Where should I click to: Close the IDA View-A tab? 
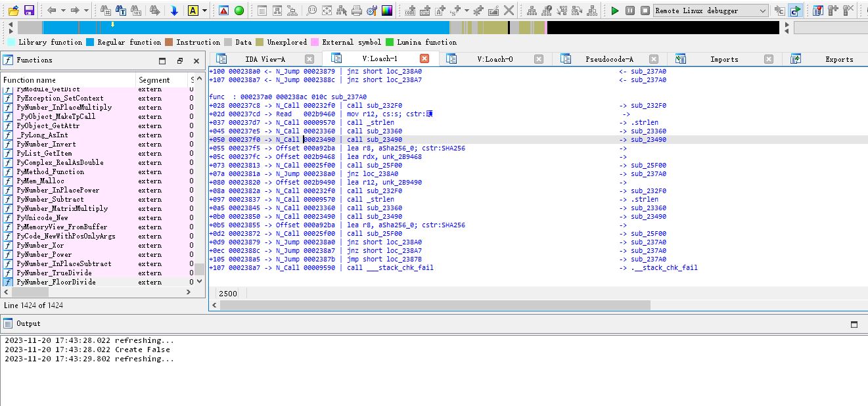(x=309, y=59)
